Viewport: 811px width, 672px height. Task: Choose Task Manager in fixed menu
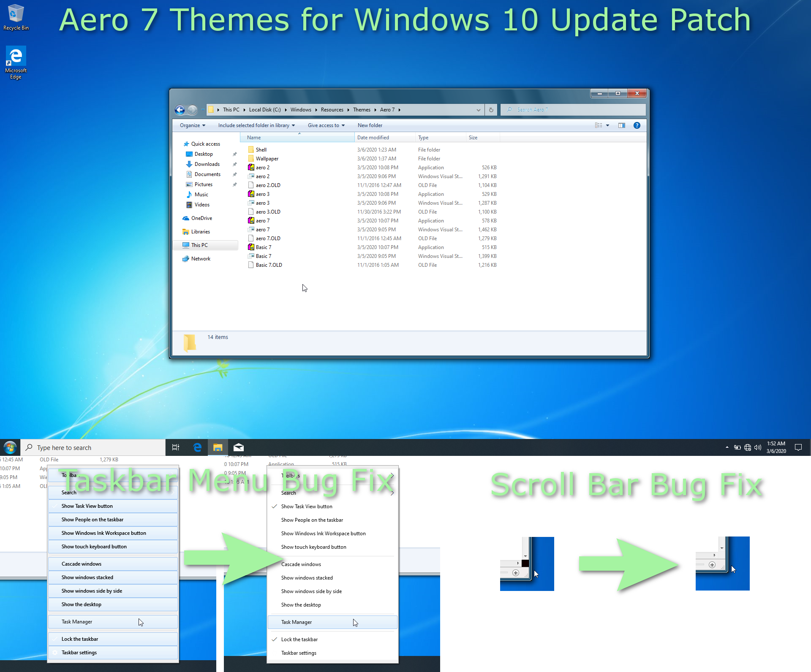pos(333,622)
